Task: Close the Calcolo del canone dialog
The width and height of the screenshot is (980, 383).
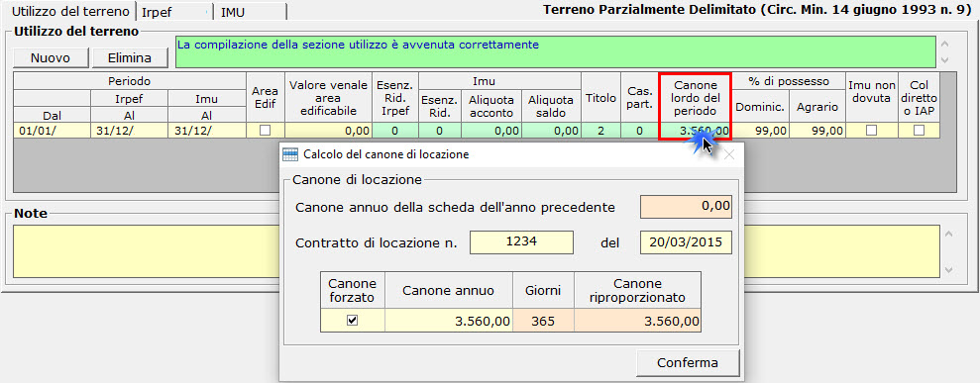Action: tap(728, 154)
